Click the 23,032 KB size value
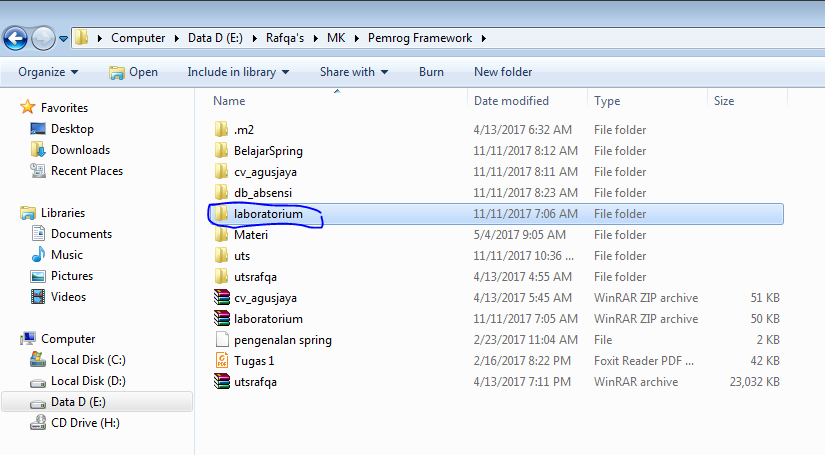Viewport: 825px width, 455px height. pos(754,382)
